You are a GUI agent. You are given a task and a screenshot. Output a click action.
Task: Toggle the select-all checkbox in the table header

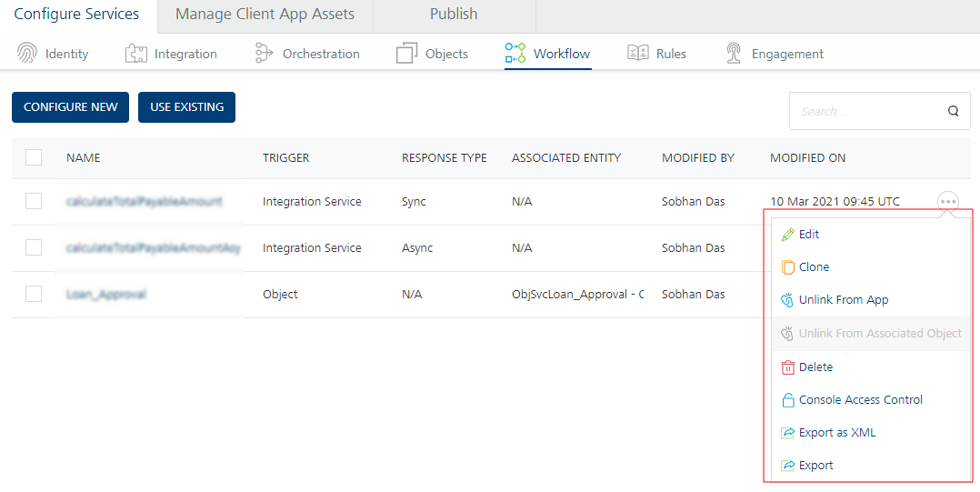34,157
